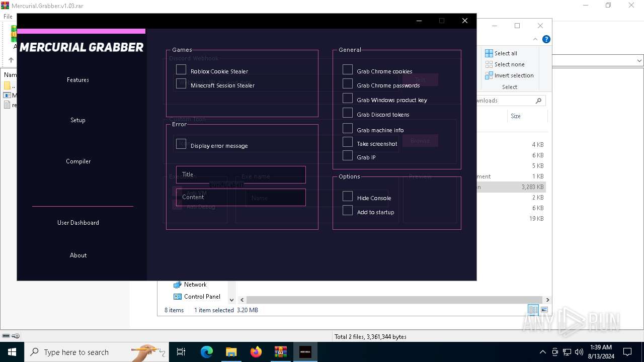Screen dimensions: 644x362
Task: Open Task View on taskbar
Action: [181, 352]
